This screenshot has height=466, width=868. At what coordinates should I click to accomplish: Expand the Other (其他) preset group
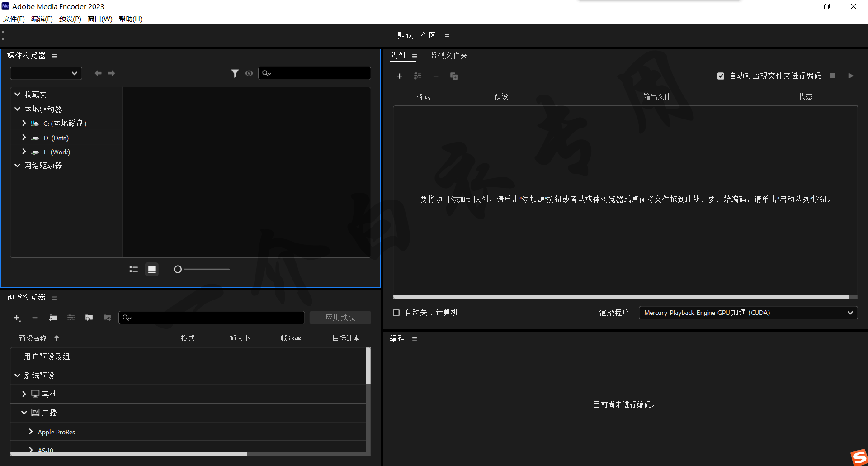24,394
